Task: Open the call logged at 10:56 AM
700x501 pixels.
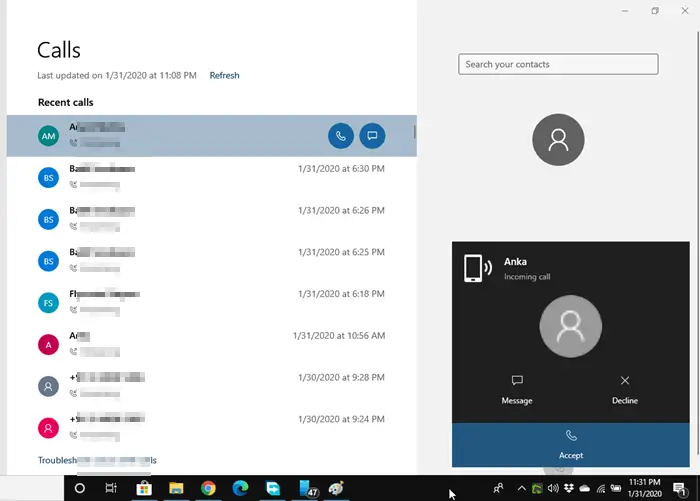Action: pos(211,343)
